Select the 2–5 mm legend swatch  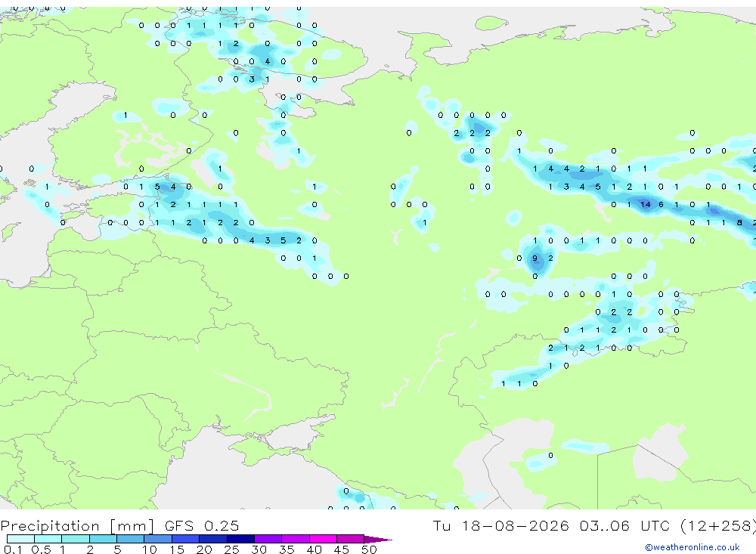tap(103, 539)
